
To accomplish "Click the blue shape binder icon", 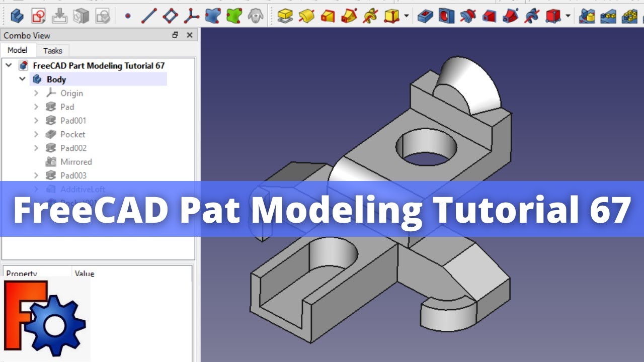I will point(213,16).
